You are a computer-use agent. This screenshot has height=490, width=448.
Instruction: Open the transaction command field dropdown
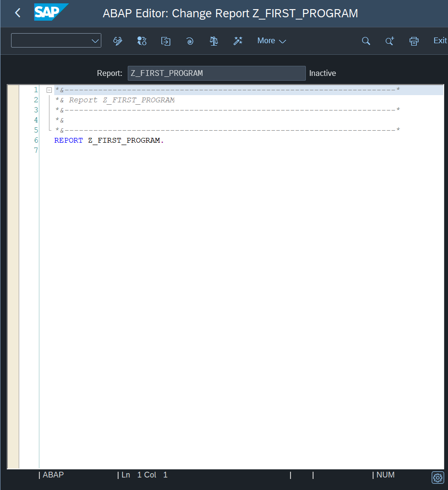95,41
